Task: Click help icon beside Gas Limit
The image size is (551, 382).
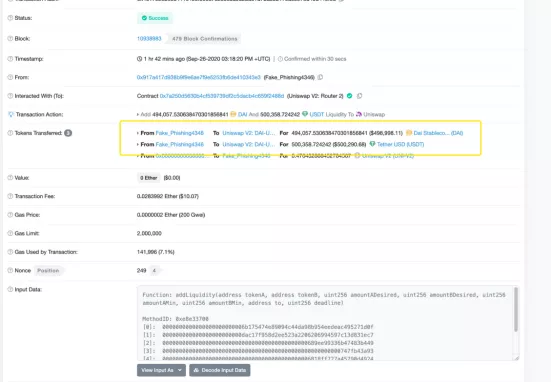Action: (x=10, y=233)
